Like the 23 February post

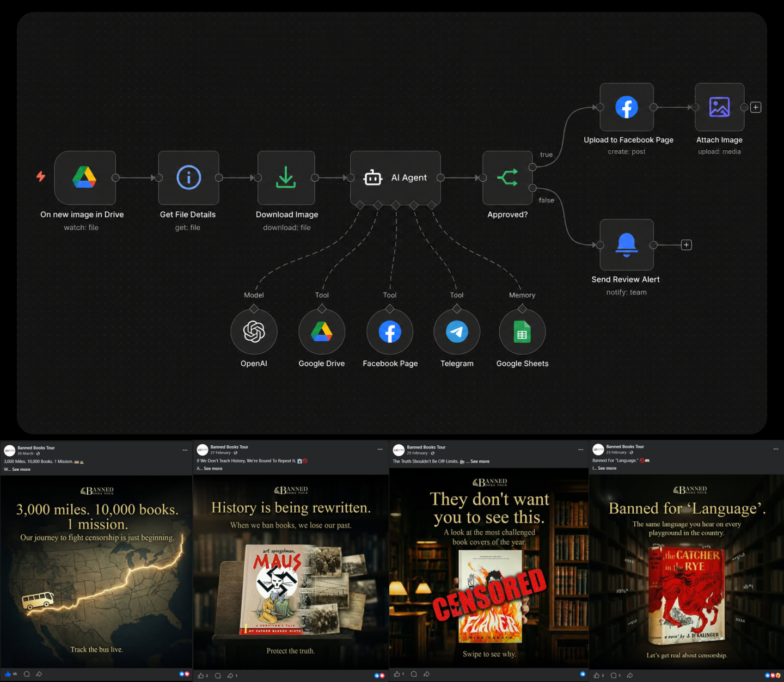pyautogui.click(x=597, y=675)
